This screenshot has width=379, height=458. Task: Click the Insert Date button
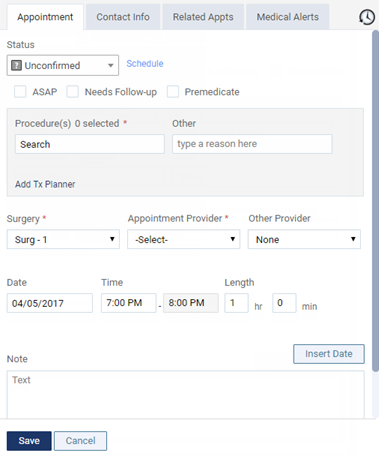329,354
